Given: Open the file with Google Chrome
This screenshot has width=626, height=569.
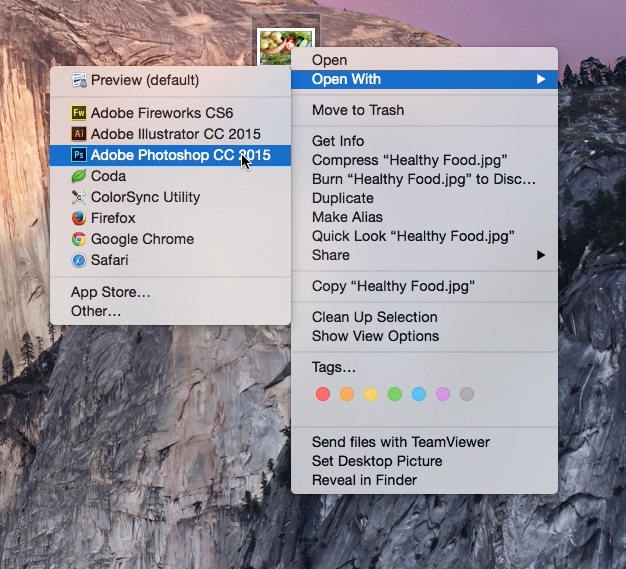Looking at the screenshot, I should coord(170,239).
